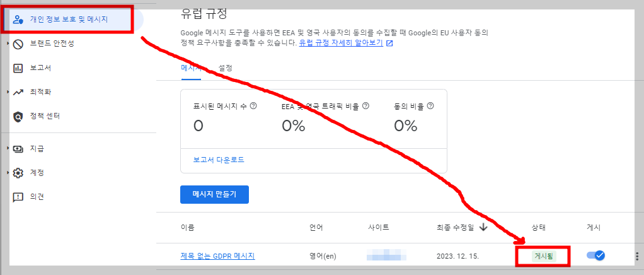
Task: Click the external-link icon after 알아보기
Action: click(x=390, y=44)
